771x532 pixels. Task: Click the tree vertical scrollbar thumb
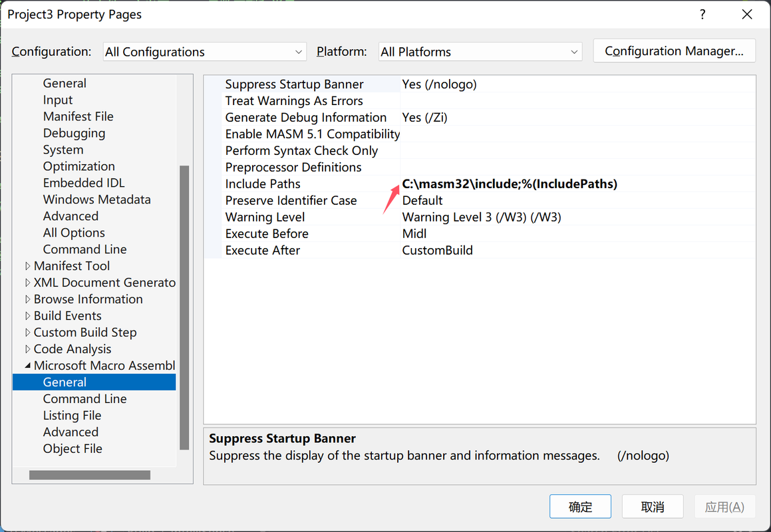point(184,308)
